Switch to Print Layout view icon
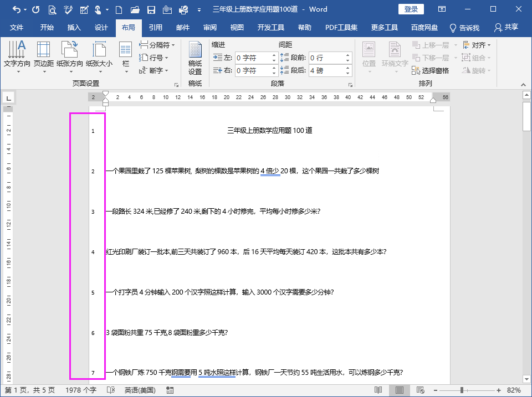Image resolution: width=532 pixels, height=397 pixels. pos(400,390)
